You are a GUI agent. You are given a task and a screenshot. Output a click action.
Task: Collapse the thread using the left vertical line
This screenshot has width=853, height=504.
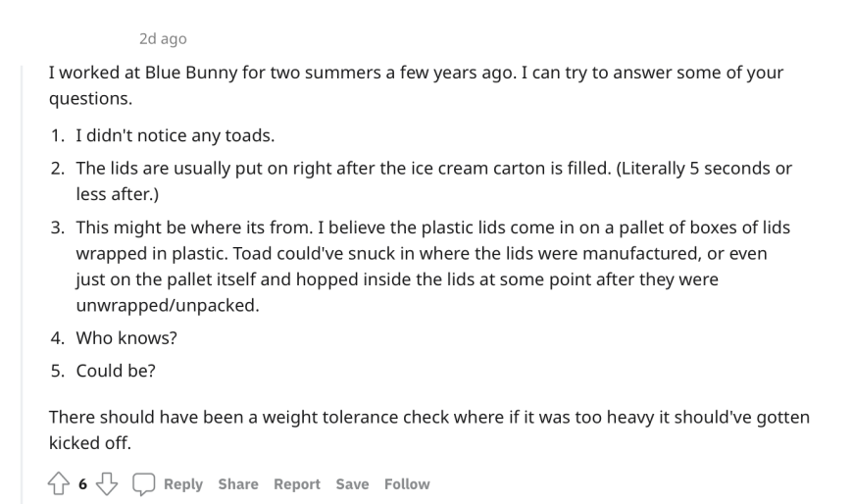coord(22,284)
